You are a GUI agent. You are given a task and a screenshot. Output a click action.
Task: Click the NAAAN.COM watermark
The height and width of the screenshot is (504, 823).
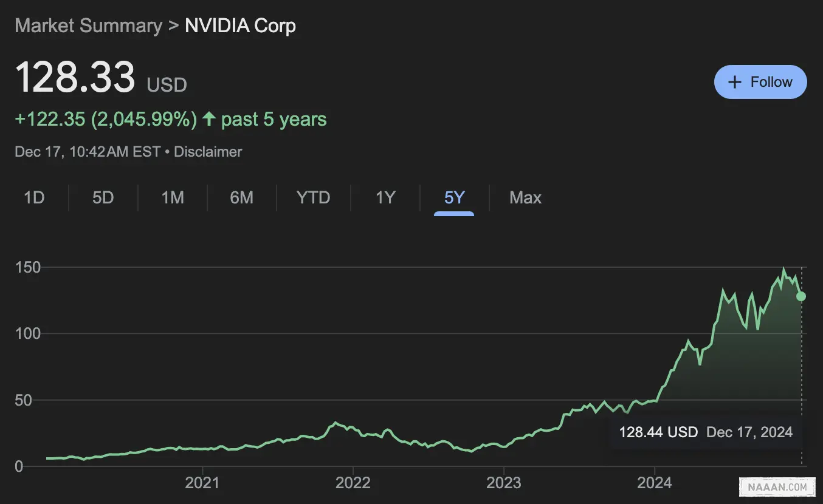coord(777,486)
